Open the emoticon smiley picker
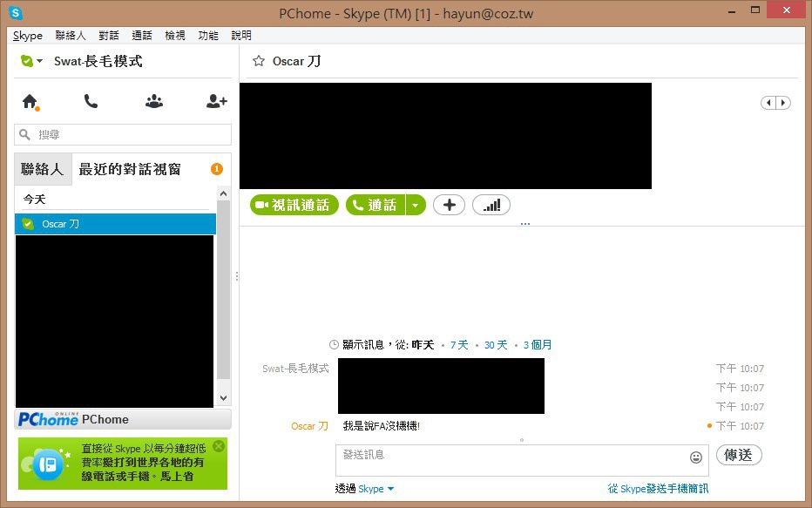 click(696, 457)
